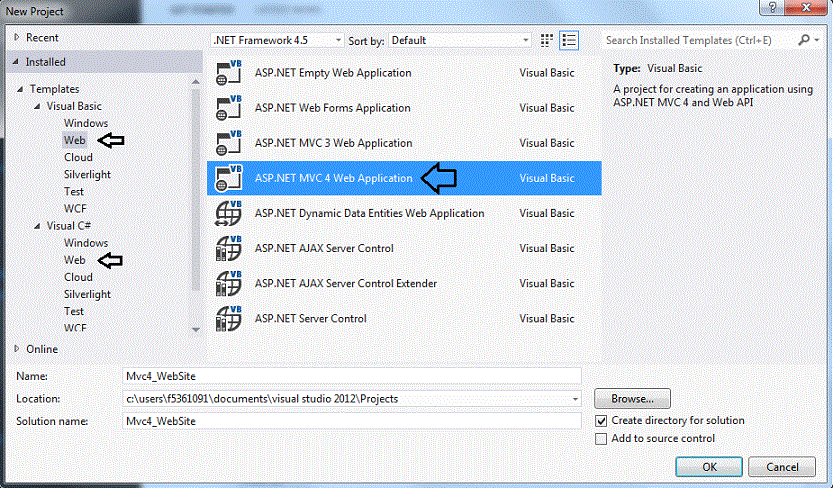Image resolution: width=833 pixels, height=488 pixels.
Task: Click the template tree scrollbar up arrow
Action: click(196, 82)
